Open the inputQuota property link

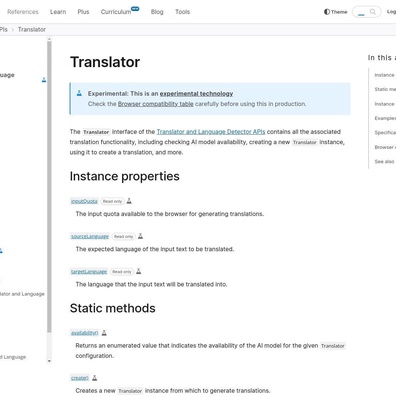click(x=84, y=201)
